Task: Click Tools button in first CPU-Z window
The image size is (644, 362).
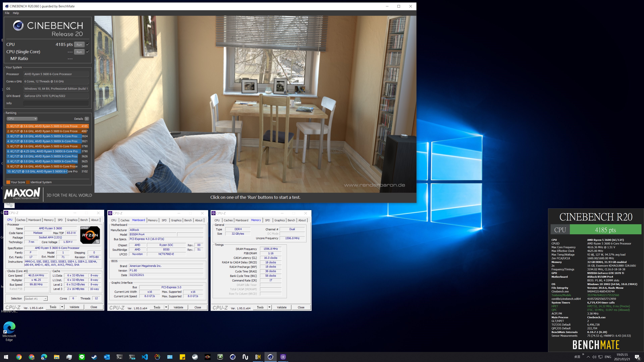Action: click(x=53, y=307)
